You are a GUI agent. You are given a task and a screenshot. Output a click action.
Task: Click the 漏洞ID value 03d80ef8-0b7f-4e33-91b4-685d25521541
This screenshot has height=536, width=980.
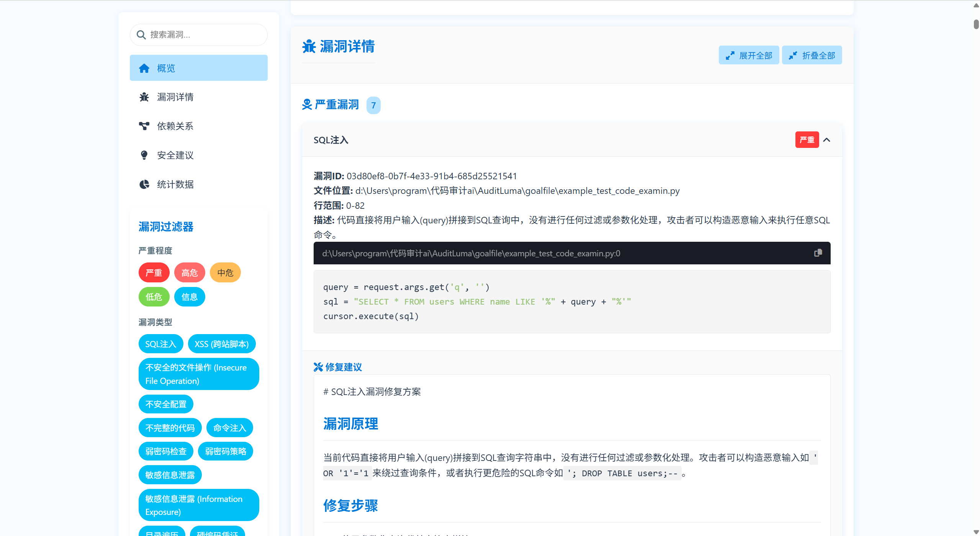coord(432,176)
